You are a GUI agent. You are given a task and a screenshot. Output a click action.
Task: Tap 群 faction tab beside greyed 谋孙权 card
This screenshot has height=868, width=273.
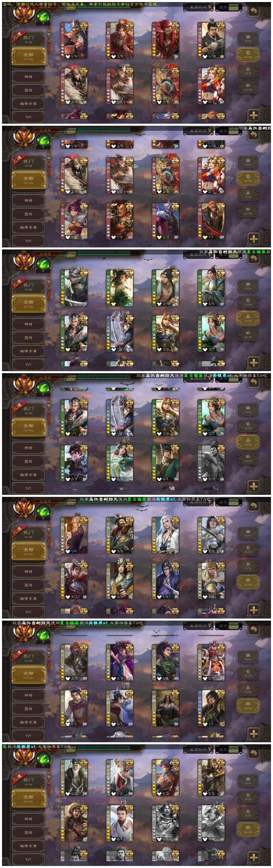[x=248, y=458]
